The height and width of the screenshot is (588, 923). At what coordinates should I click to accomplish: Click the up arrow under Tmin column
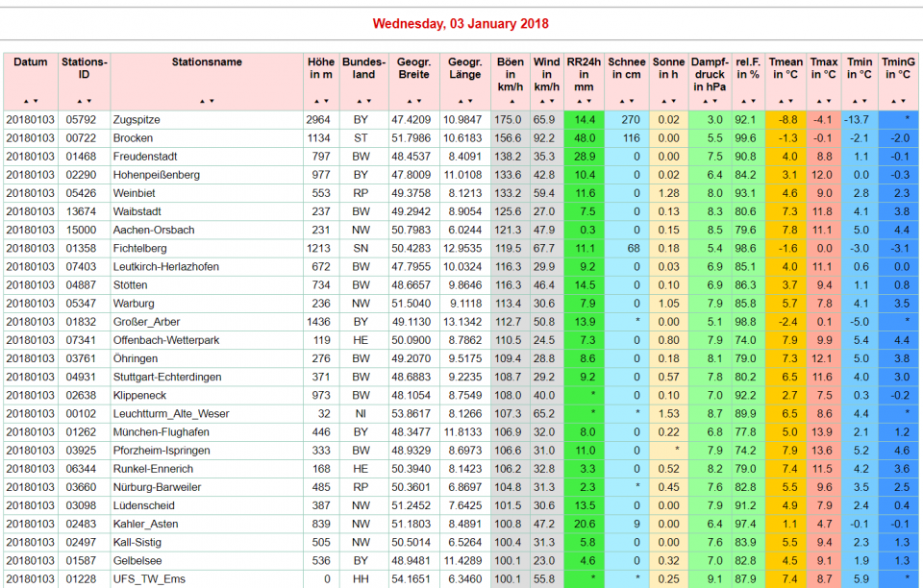pos(855,101)
